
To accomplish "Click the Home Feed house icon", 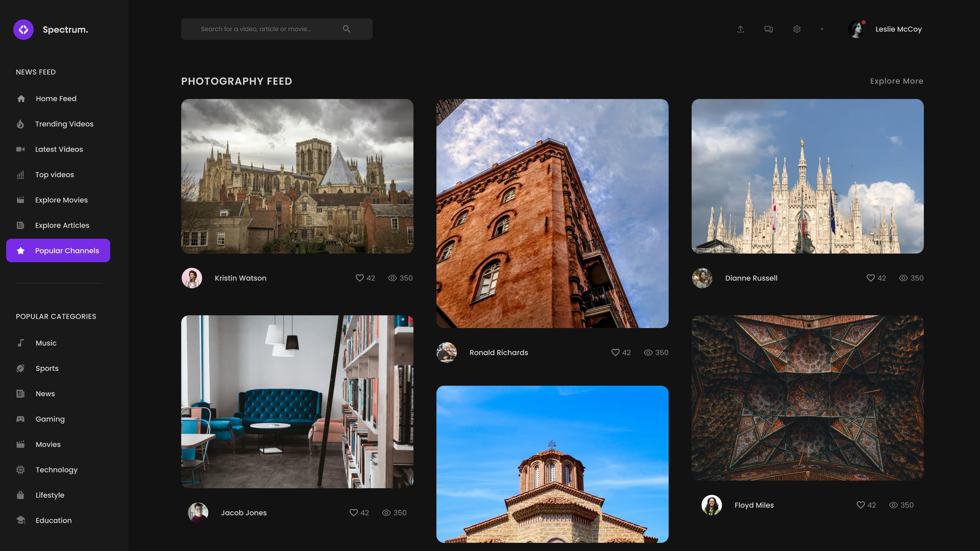I will tap(21, 99).
